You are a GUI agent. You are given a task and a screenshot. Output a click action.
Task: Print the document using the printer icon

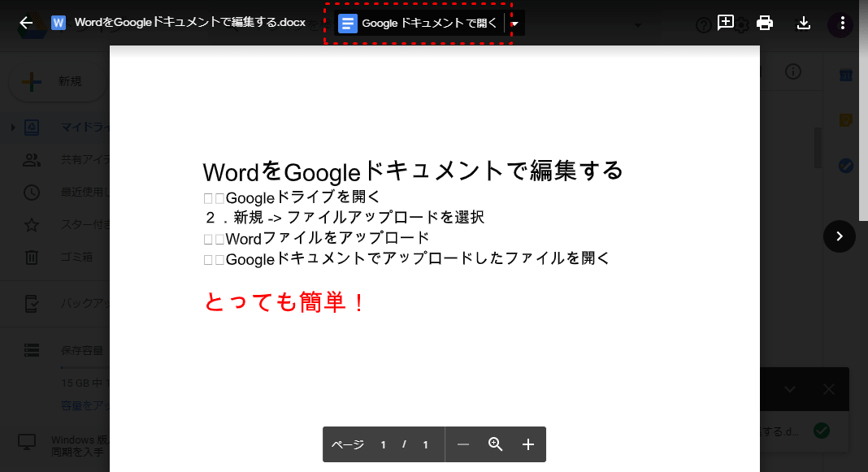point(765,23)
